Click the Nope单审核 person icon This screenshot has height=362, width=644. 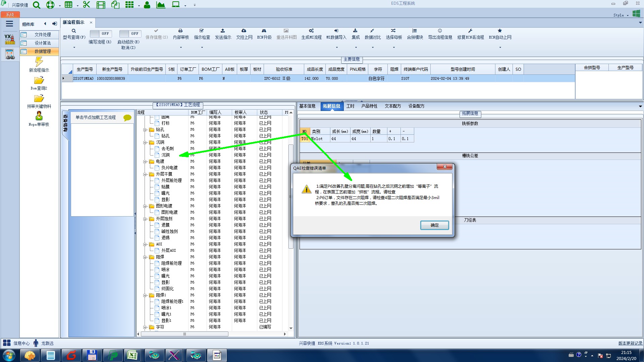[39, 116]
